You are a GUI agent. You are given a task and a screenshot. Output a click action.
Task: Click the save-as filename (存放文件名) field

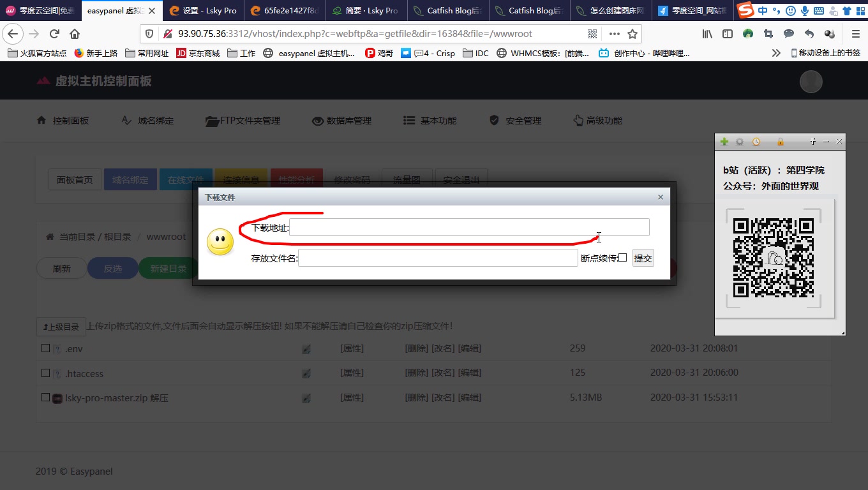click(438, 258)
